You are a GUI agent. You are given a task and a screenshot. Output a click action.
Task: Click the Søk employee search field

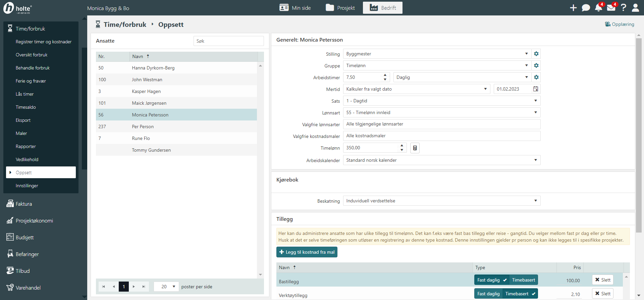coord(228,41)
